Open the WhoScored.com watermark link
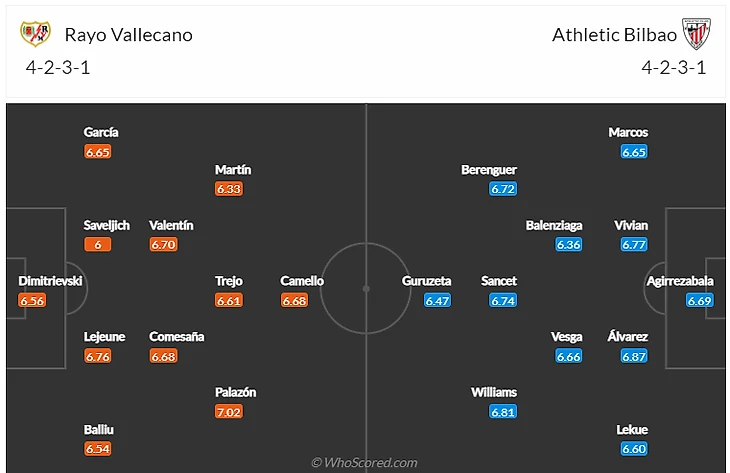 coord(364,462)
